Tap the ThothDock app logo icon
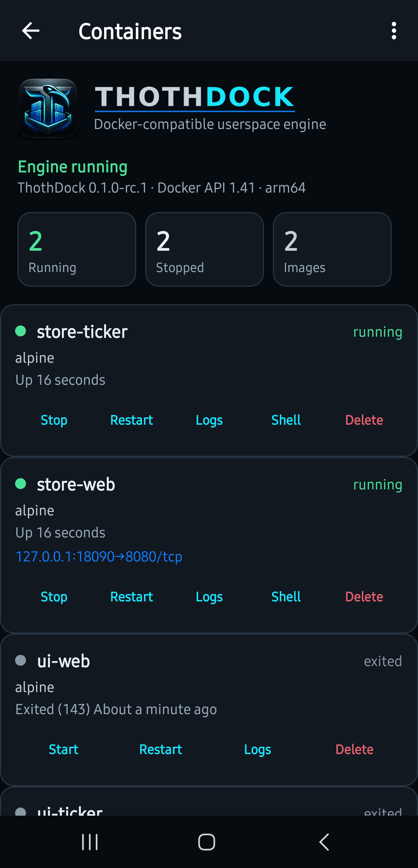This screenshot has width=418, height=868. click(48, 109)
